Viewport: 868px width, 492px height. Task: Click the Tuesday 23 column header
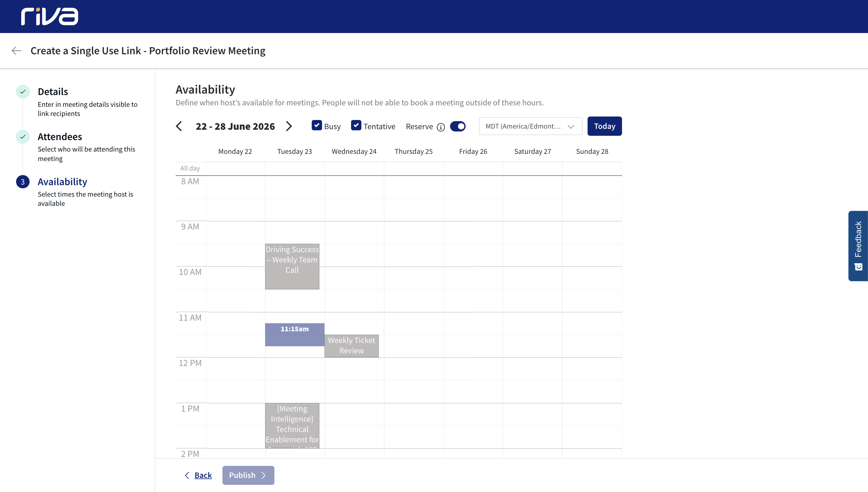[294, 151]
